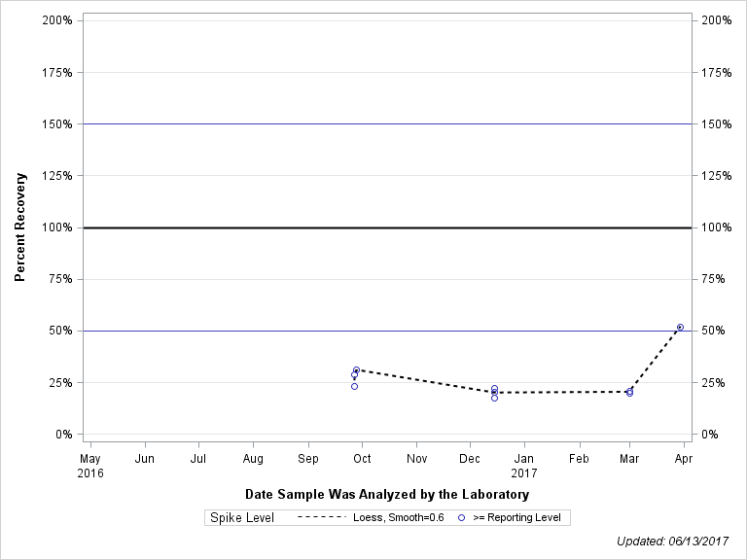Click the right axis label 50%
This screenshot has width=747, height=560.
click(x=713, y=331)
